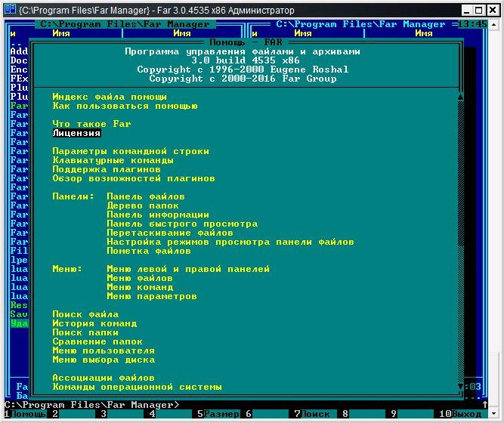The image size is (504, 423).
Task: Select the 'FEx' entry in left panel
Action: point(19,78)
